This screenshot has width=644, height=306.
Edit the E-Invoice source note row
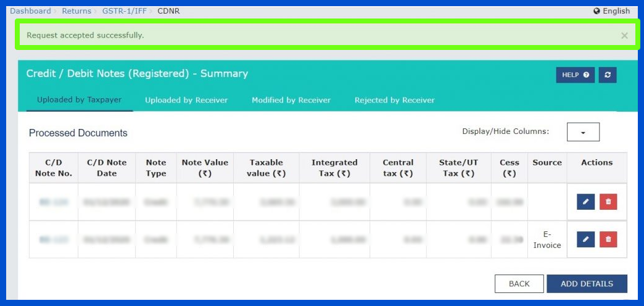tap(585, 239)
